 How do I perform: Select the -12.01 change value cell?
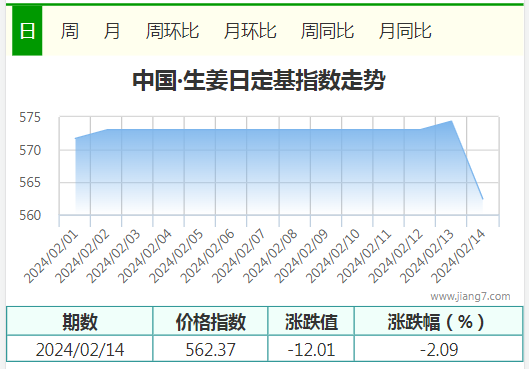[311, 349]
